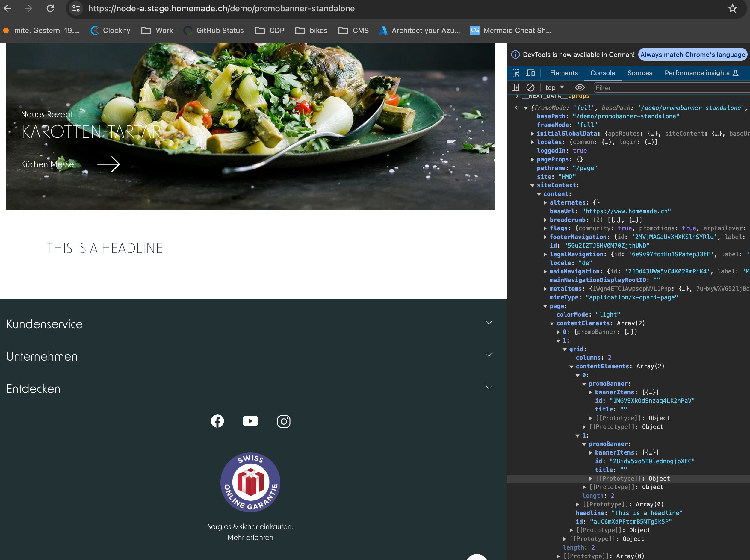Click the inspect element picker icon
Image resolution: width=750 pixels, height=560 pixels.
click(x=515, y=73)
